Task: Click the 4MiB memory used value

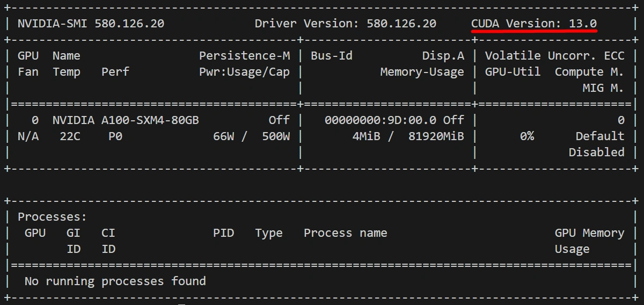Action: tap(367, 136)
